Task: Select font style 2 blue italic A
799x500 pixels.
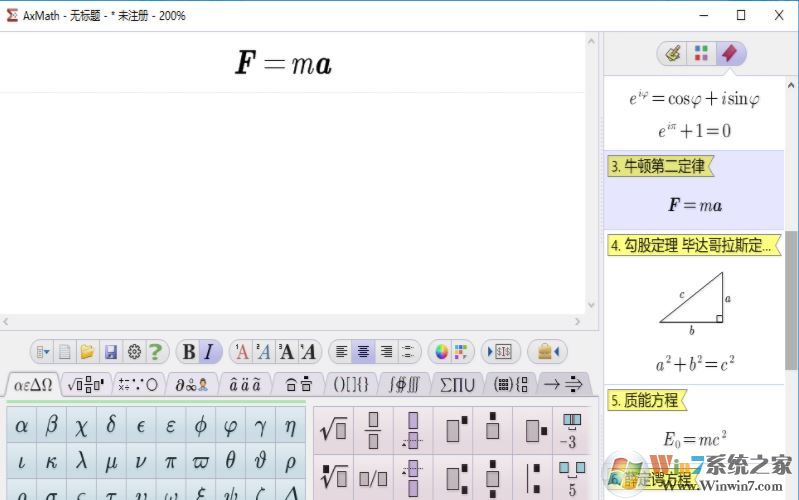Action: [264, 352]
